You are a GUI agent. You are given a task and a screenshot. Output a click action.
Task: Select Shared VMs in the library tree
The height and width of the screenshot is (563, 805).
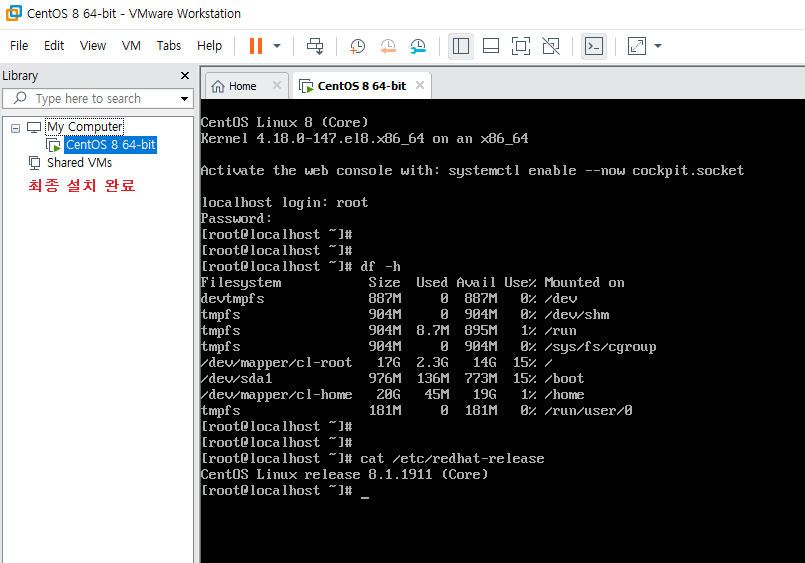pyautogui.click(x=80, y=163)
